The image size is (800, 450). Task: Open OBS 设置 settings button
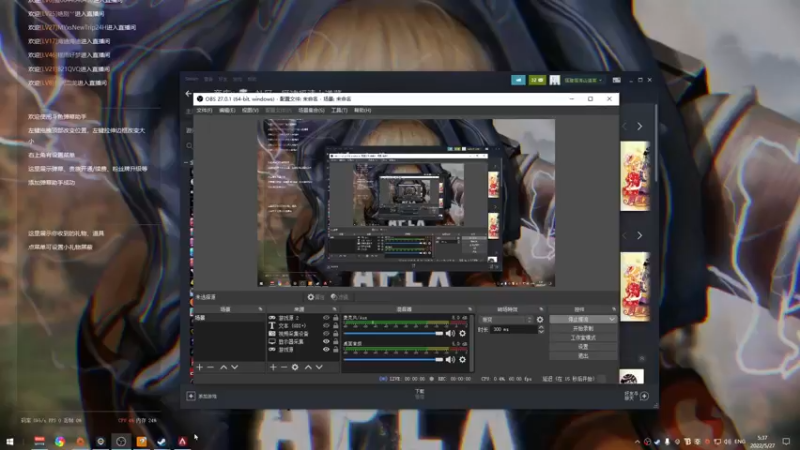click(583, 347)
